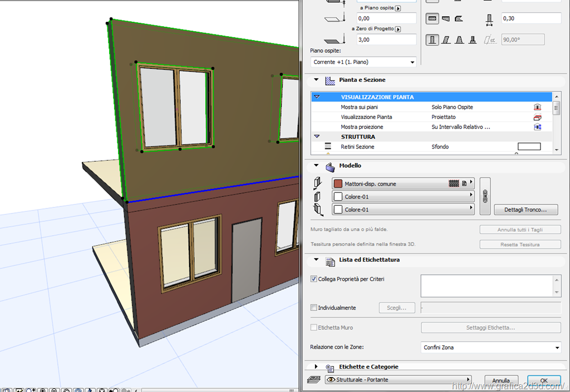Select the trapezoid wall geometry icon
570x392 pixels.
point(445,18)
